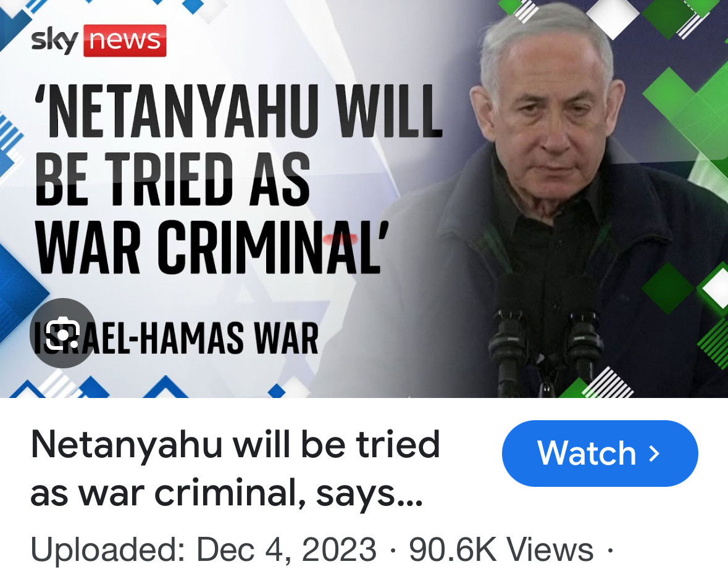This screenshot has width=728, height=572.
Task: Open the 'Netanyahu will be tried' video title
Action: click(x=235, y=468)
